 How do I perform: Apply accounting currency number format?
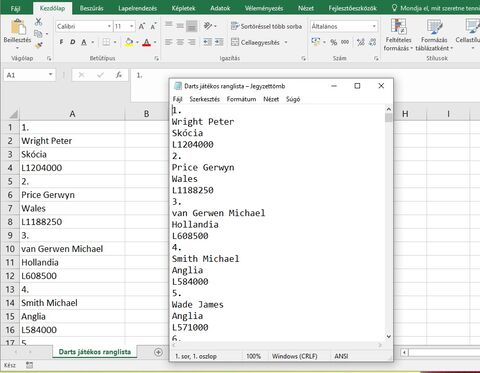[315, 42]
